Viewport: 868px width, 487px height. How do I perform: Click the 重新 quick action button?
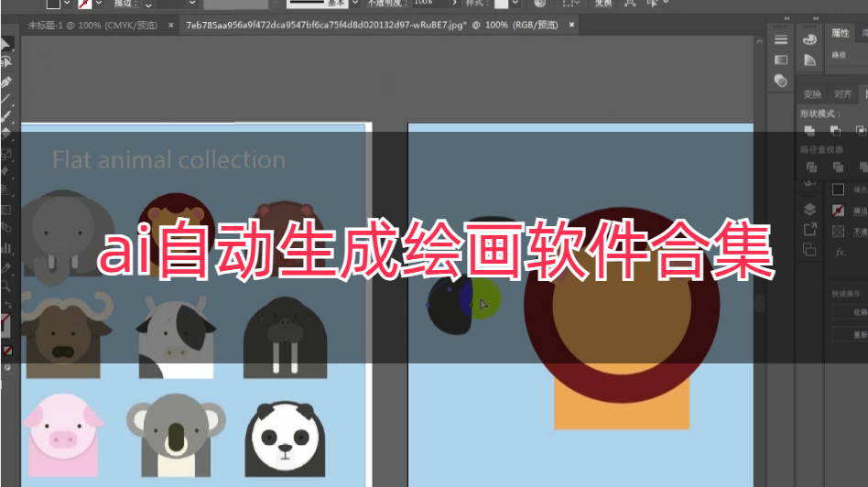coord(851,334)
